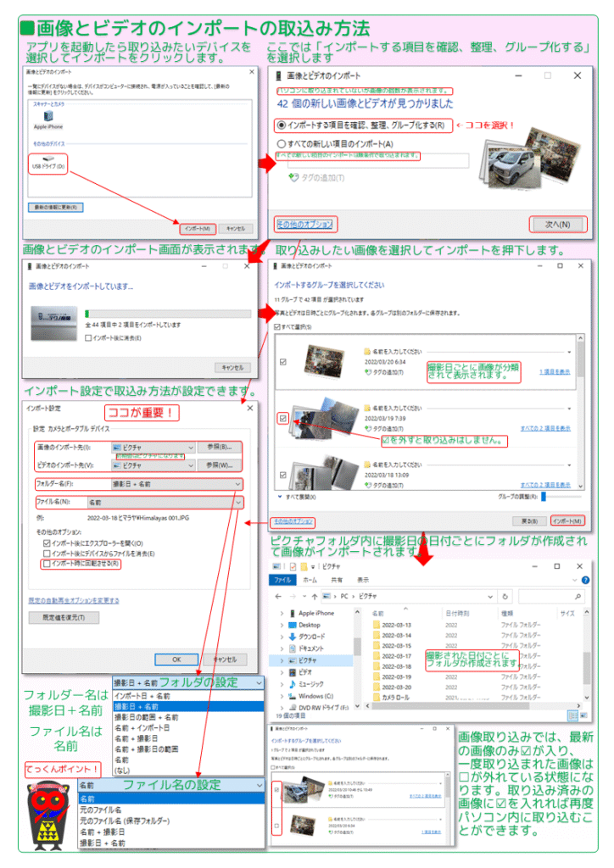Image resolution: width=614 pixels, height=868 pixels.
Task: Open the 2022-03-13 folder in file list
Action: pos(396,625)
